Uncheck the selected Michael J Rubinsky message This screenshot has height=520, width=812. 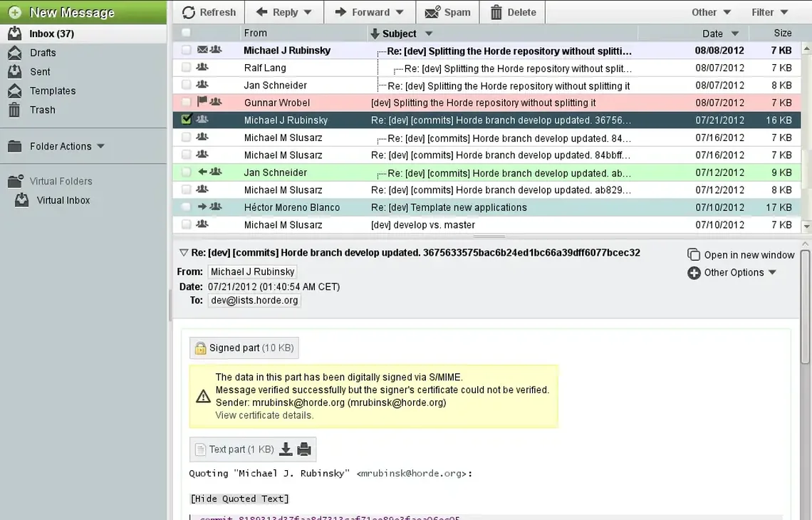pyautogui.click(x=187, y=120)
